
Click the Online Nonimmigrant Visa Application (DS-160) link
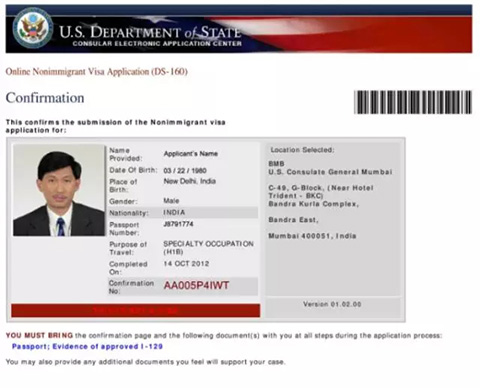coord(97,72)
